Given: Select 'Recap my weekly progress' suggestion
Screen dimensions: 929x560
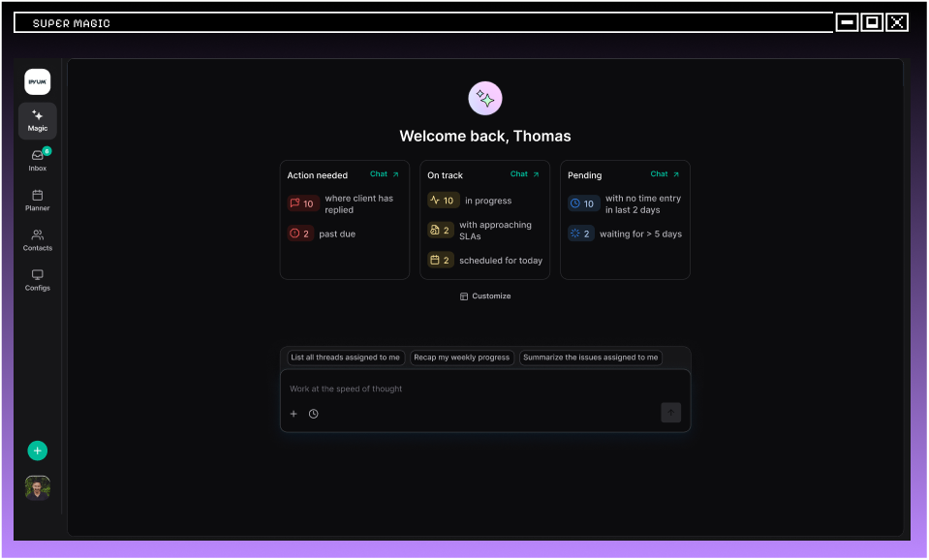Looking at the screenshot, I should pyautogui.click(x=461, y=358).
